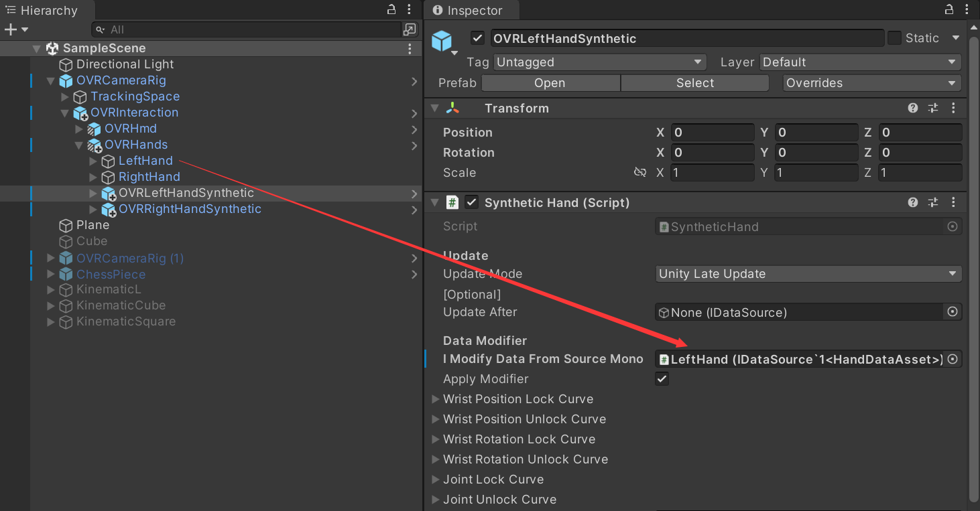
Task: Open Synthetic Hand presets
Action: click(933, 202)
